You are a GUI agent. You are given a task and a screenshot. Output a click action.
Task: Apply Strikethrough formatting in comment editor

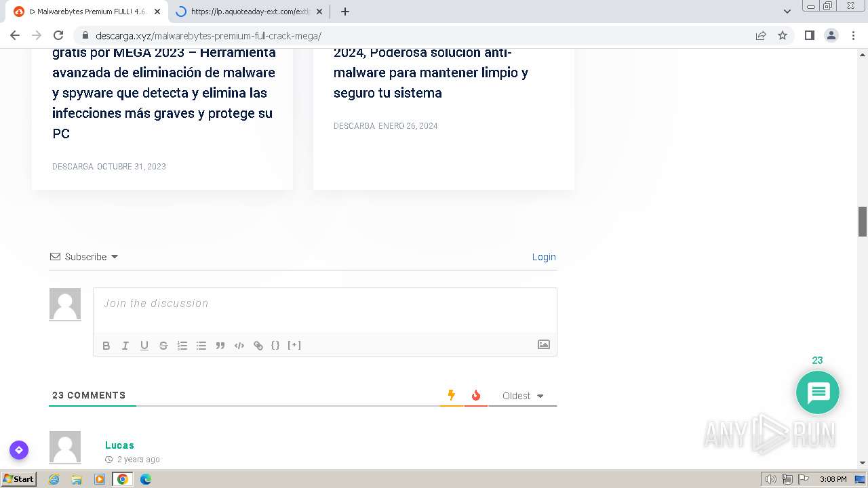(163, 346)
